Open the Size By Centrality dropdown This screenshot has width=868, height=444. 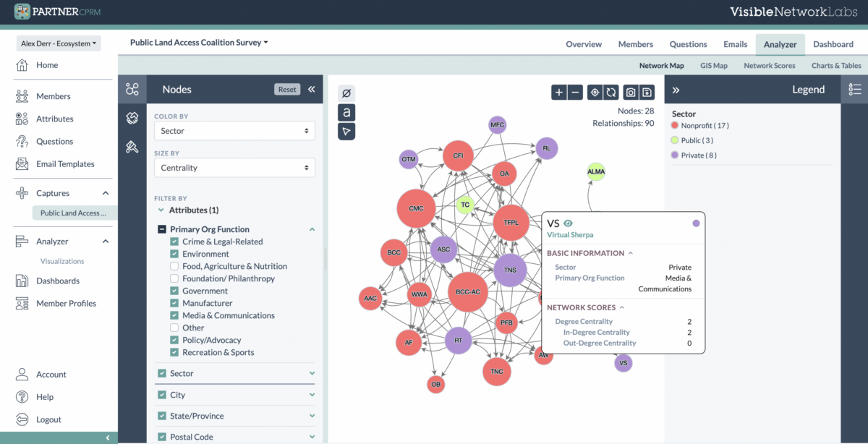(234, 168)
